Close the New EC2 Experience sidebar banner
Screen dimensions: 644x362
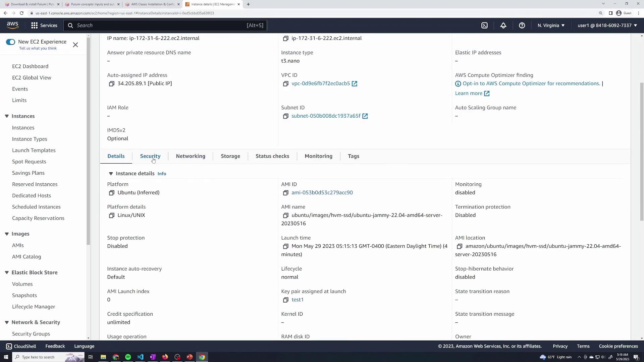click(75, 45)
